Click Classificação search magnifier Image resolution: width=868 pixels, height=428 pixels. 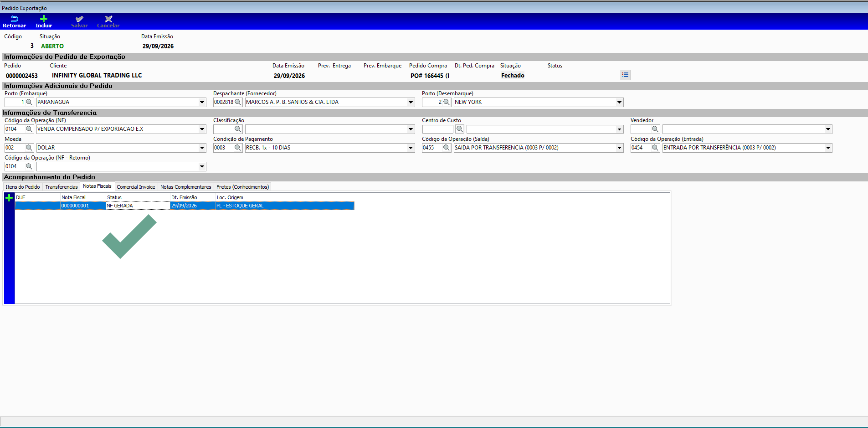tap(238, 129)
